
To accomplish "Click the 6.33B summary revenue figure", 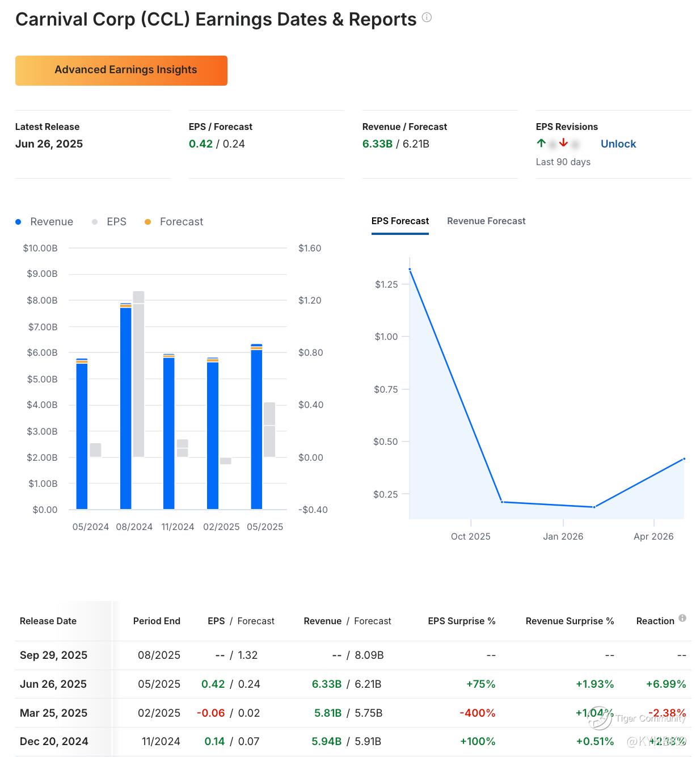I will coord(377,144).
